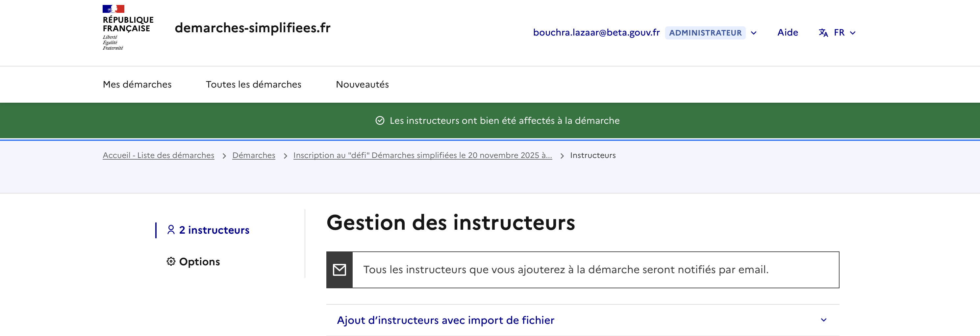
Task: Follow the Accueil - Liste des démarches breadcrumb
Action: pyautogui.click(x=158, y=155)
